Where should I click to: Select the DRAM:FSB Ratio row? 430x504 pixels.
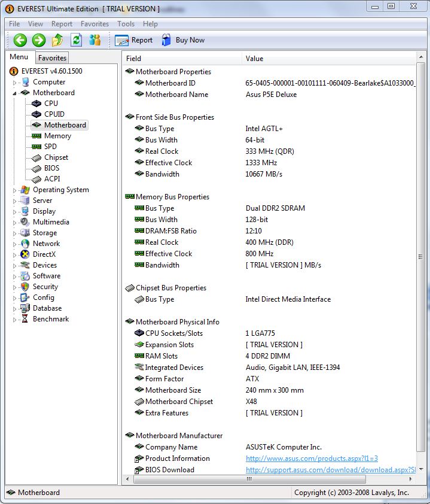click(269, 231)
